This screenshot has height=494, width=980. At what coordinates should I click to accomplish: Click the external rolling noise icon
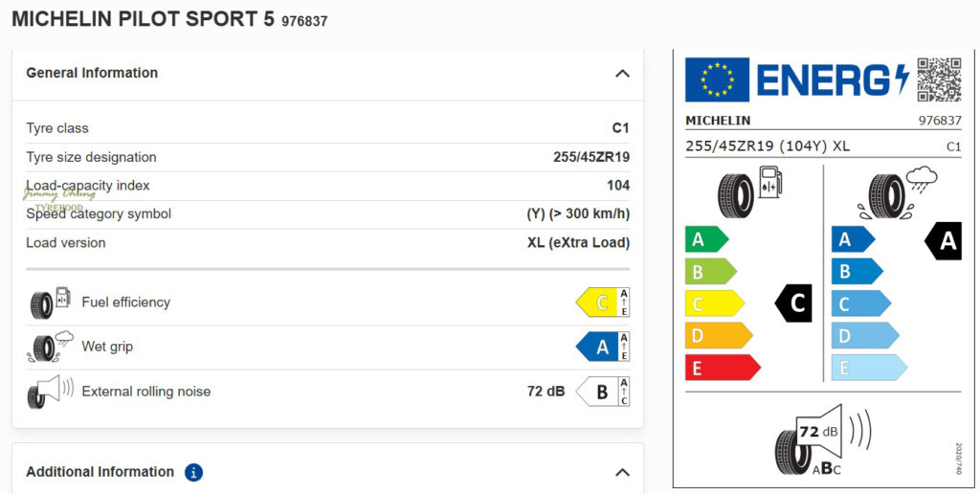pyautogui.click(x=50, y=392)
